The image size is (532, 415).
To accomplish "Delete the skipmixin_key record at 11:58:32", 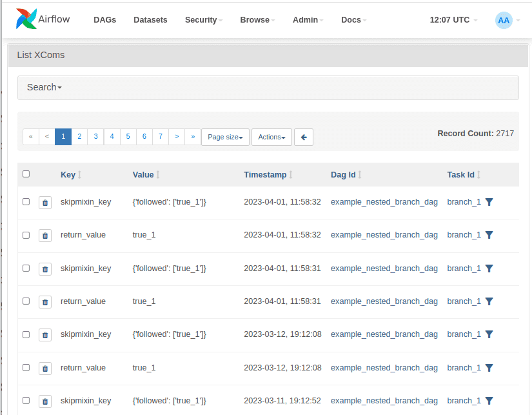I will pyautogui.click(x=45, y=203).
